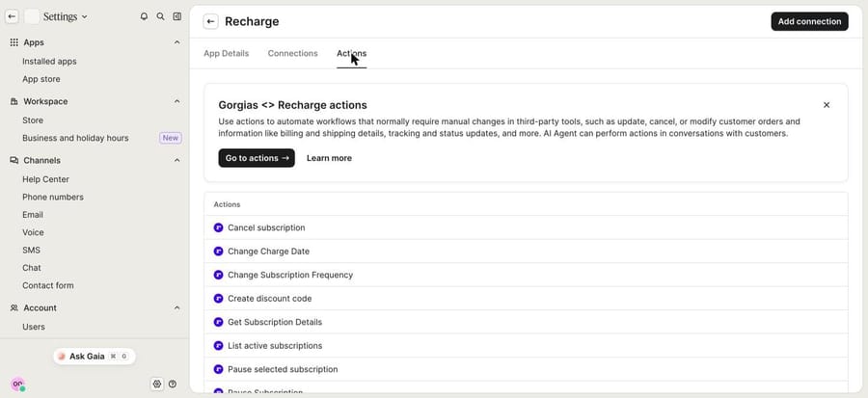Click the sidebar back arrow button
Viewport: 868px width, 398px height.
pos(12,16)
